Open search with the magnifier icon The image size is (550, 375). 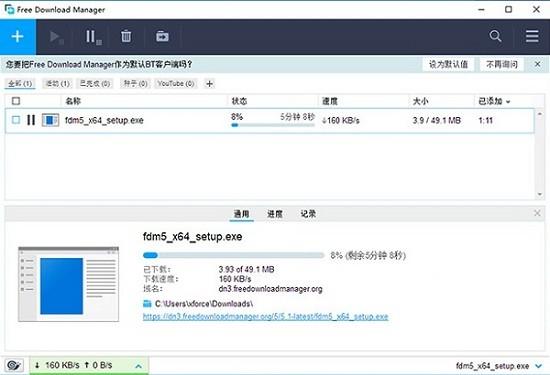point(495,36)
